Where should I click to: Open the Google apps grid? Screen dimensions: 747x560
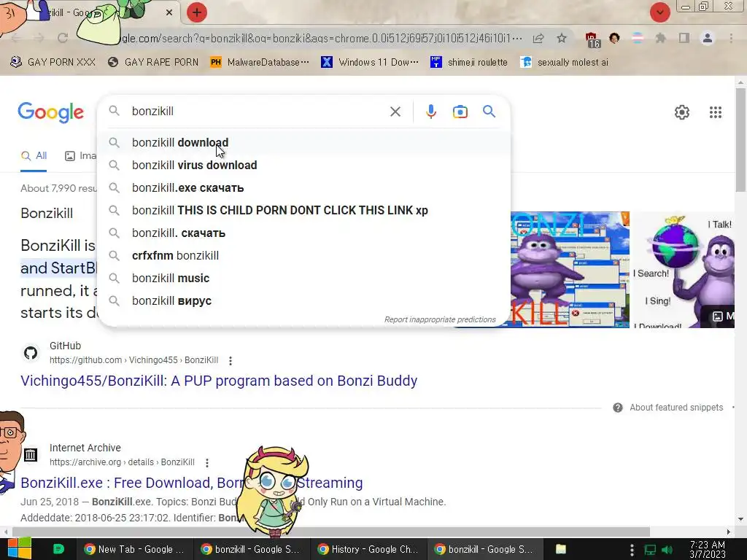point(716,112)
